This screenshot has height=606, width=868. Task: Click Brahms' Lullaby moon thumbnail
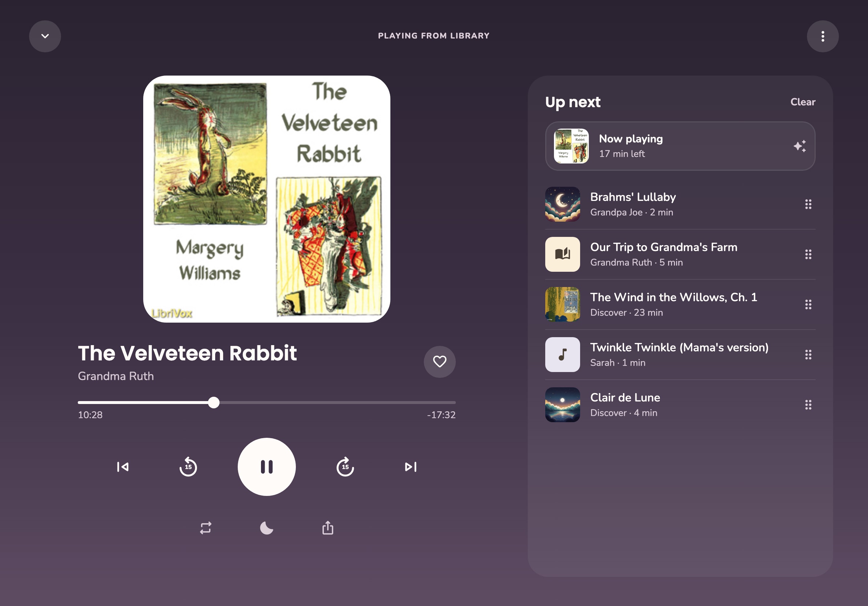562,204
